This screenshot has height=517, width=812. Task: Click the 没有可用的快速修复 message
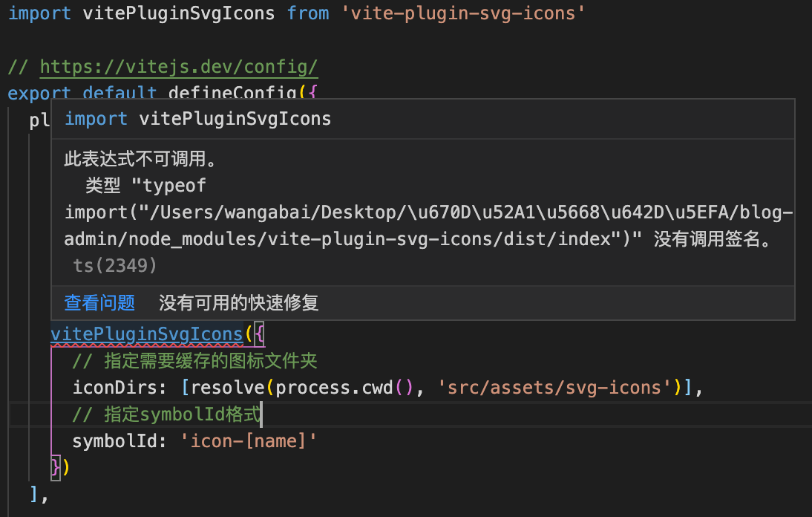tap(238, 302)
